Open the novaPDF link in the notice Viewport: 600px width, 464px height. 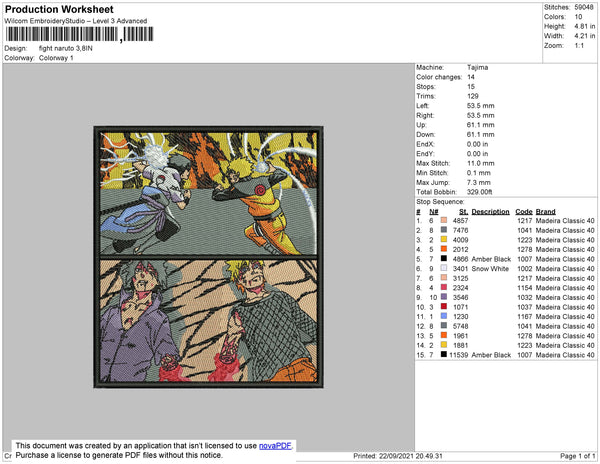(x=275, y=446)
